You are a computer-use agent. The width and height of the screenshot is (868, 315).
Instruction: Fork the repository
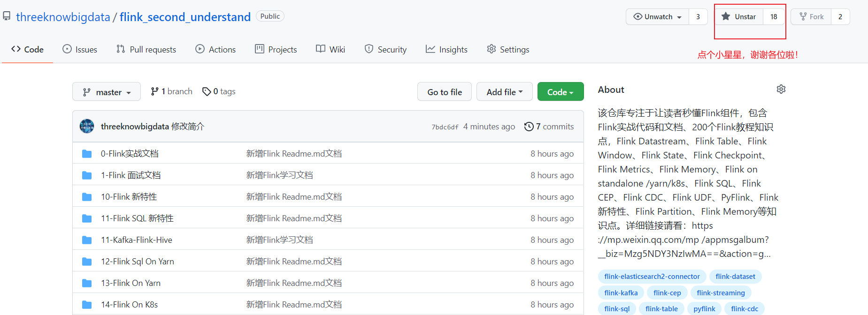[x=811, y=17]
